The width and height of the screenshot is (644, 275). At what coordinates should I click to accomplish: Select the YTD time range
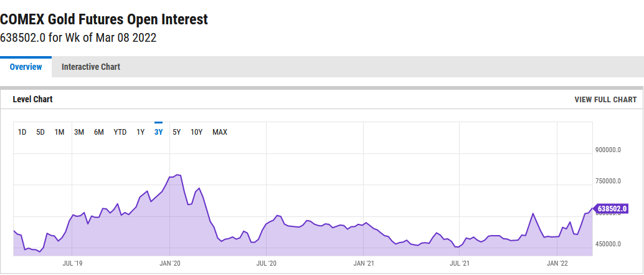(x=120, y=132)
